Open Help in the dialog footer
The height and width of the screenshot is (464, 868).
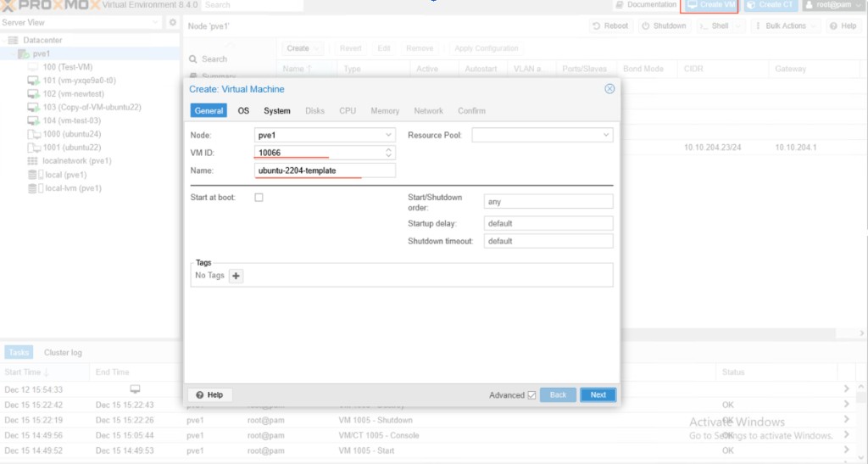(x=209, y=394)
